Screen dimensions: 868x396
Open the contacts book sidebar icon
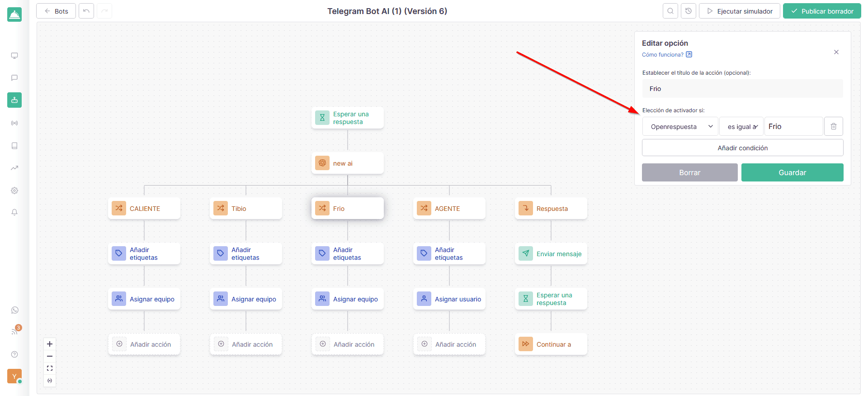pos(14,146)
